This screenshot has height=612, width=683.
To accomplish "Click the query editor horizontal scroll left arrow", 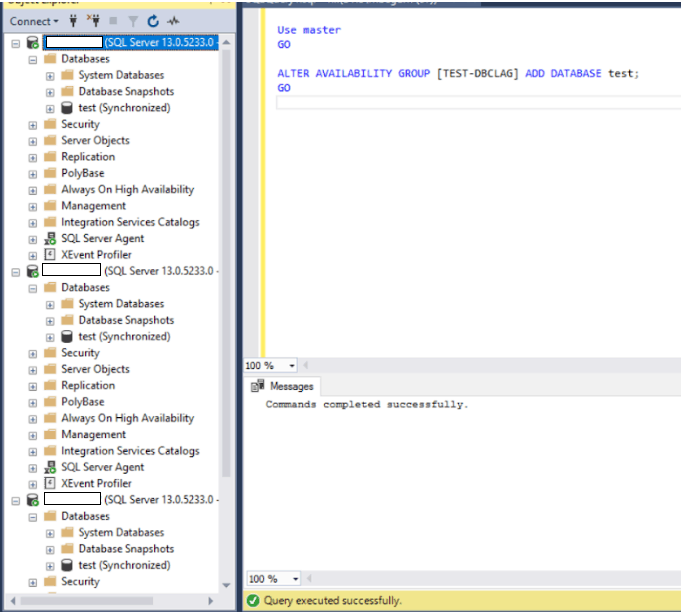I will [x=306, y=365].
